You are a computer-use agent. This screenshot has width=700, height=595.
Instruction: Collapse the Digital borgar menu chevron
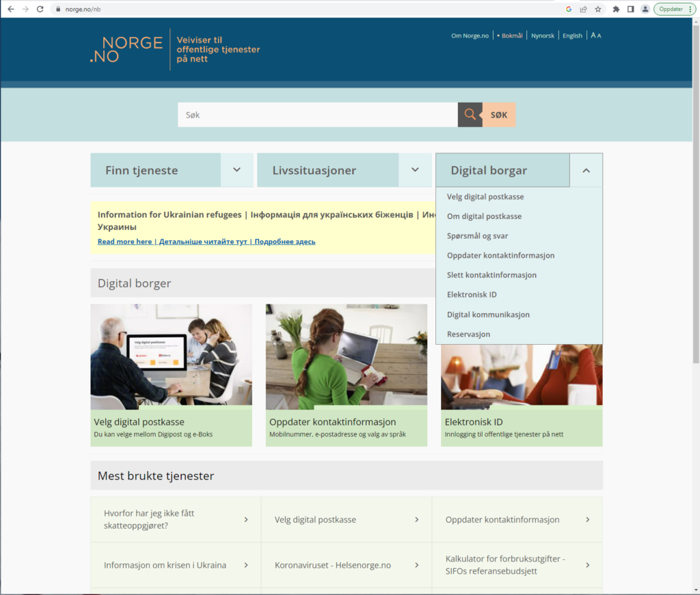pyautogui.click(x=586, y=171)
